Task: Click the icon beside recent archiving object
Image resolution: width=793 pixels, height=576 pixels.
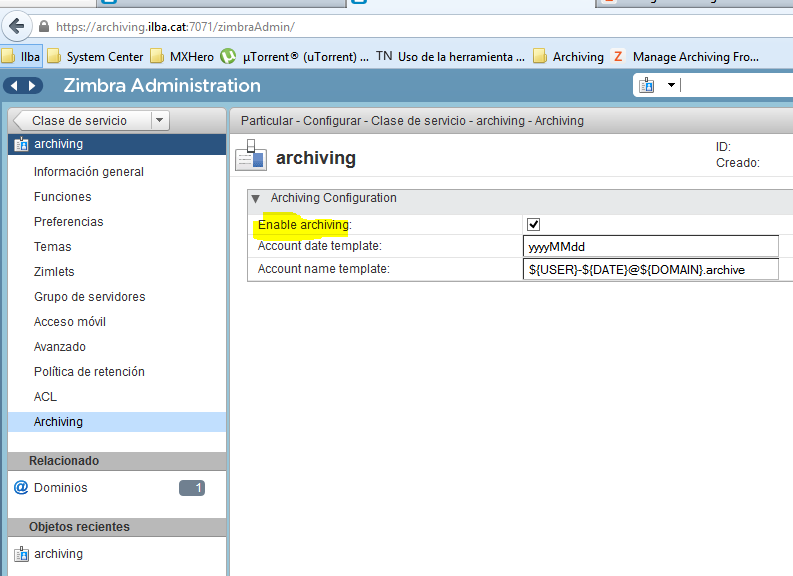Action: [21, 554]
